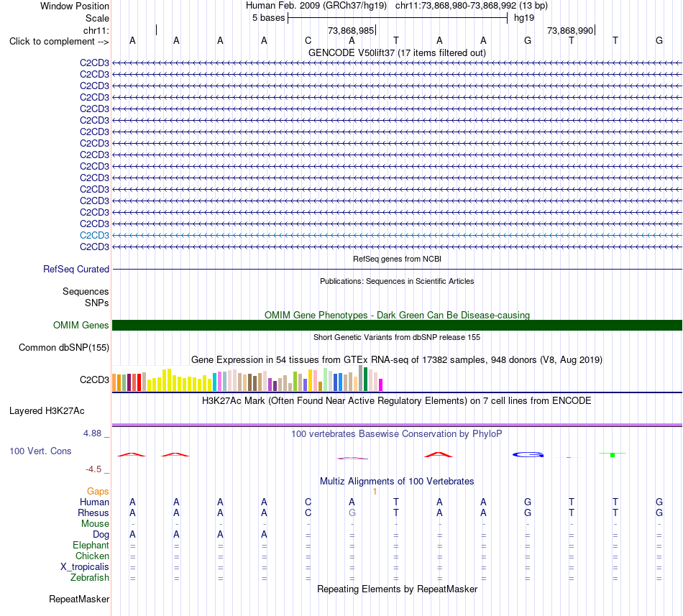Click the orange Gaps label
This screenshot has width=683, height=616.
98,491
